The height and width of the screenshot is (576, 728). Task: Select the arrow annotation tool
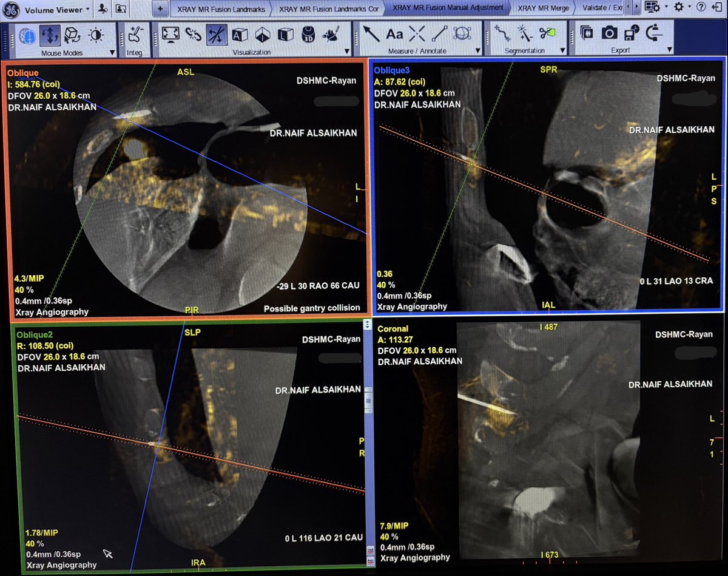pyautogui.click(x=371, y=33)
